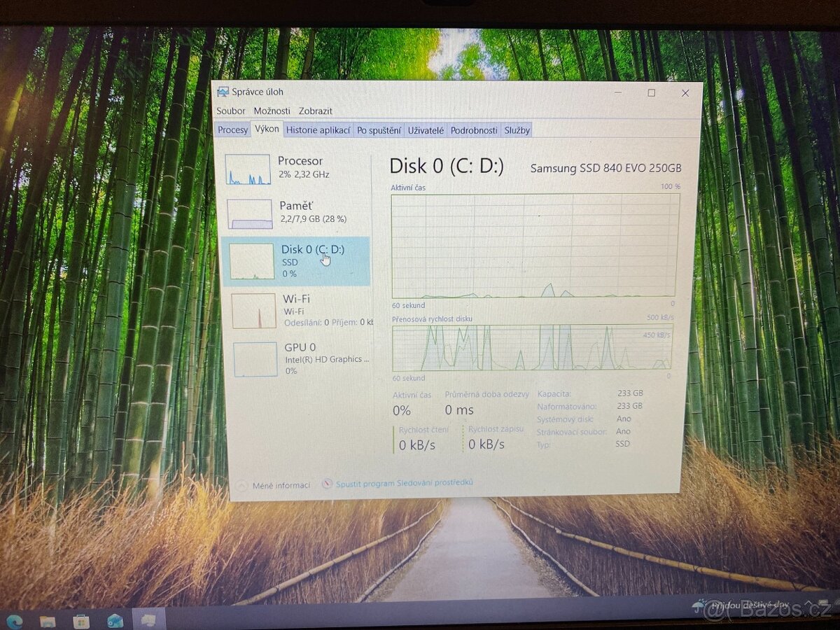Select Procesor in the performance sidebar
Screen dimensions: 840x630
[301, 168]
